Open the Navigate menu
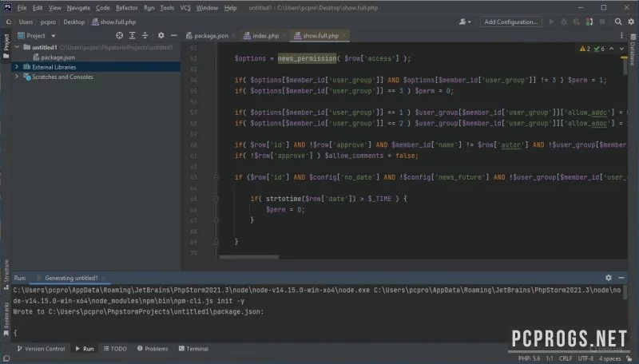The height and width of the screenshot is (364, 639). point(78,8)
